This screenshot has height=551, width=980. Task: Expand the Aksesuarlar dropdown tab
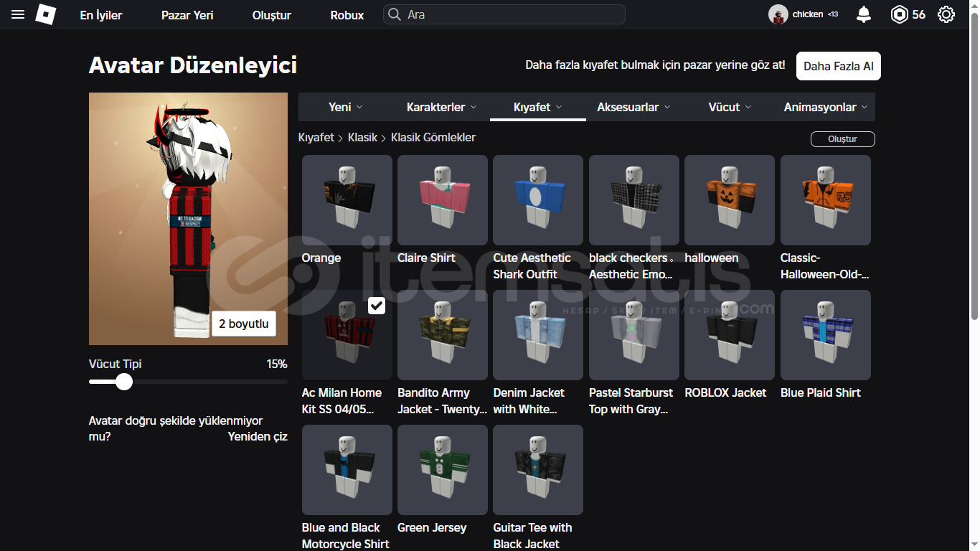click(x=634, y=107)
